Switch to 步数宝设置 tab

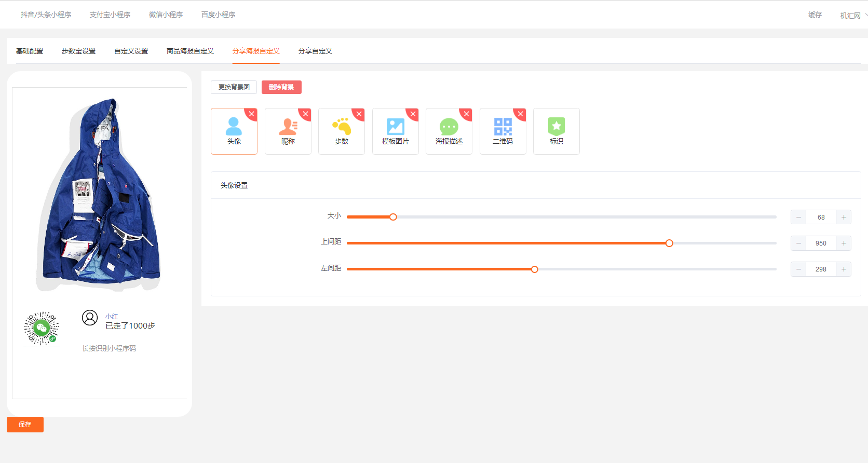(78, 51)
